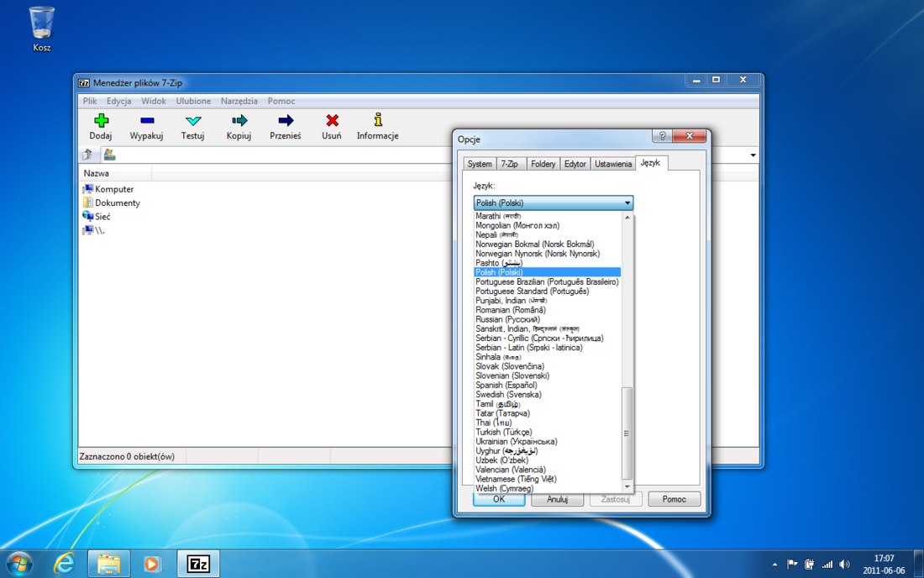Expand the address bar dropdown arrow
This screenshot has width=924, height=578.
point(753,155)
